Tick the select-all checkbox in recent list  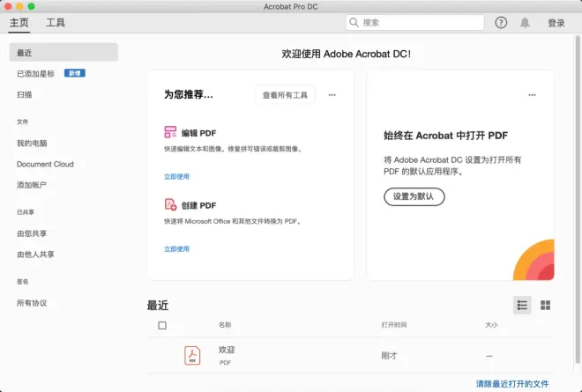tap(162, 325)
